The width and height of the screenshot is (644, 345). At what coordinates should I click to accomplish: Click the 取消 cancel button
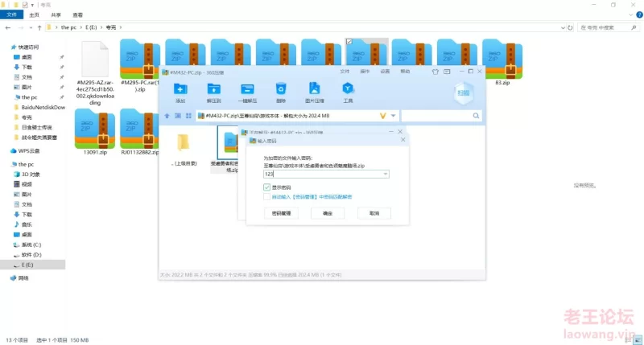pyautogui.click(x=374, y=213)
